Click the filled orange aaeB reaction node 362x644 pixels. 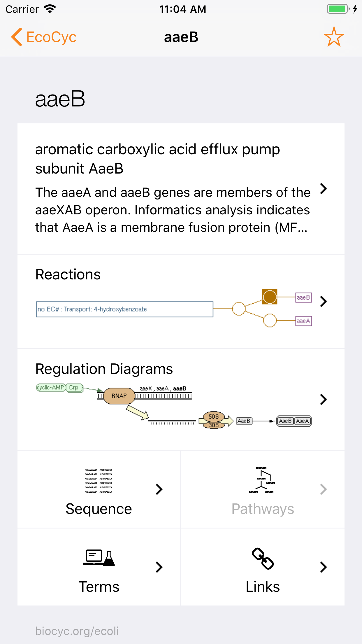270,297
